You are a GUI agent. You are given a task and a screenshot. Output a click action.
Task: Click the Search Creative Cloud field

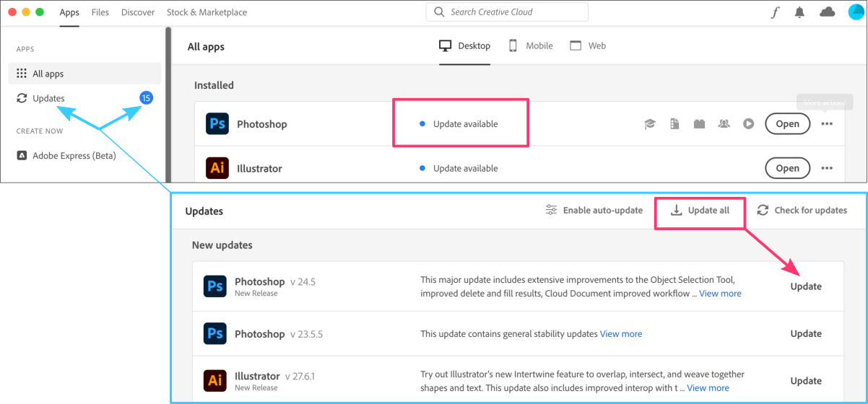pyautogui.click(x=507, y=12)
